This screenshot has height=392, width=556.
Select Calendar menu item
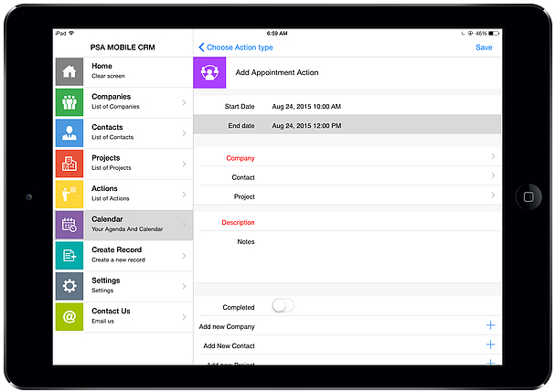tap(124, 225)
